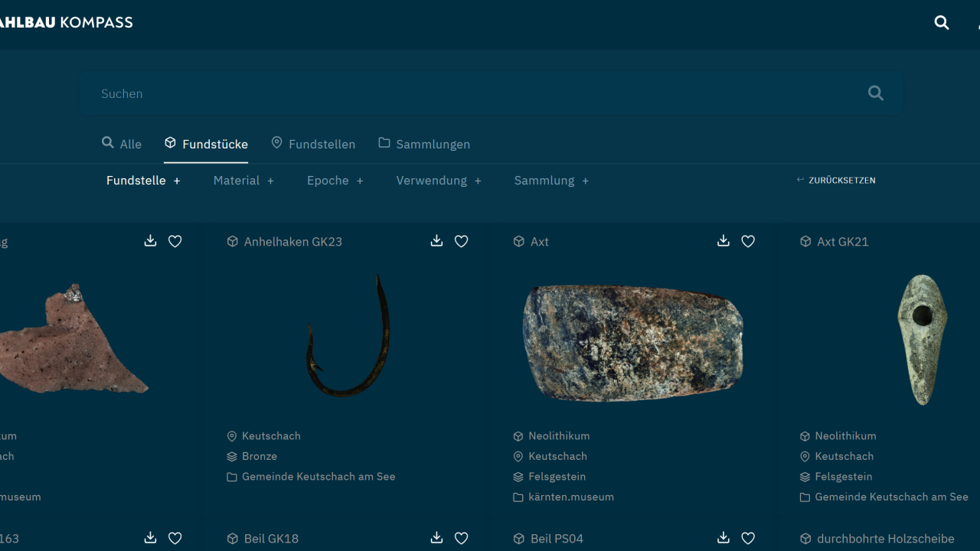Expand the Verwendung filter
This screenshot has height=551, width=980.
click(439, 181)
